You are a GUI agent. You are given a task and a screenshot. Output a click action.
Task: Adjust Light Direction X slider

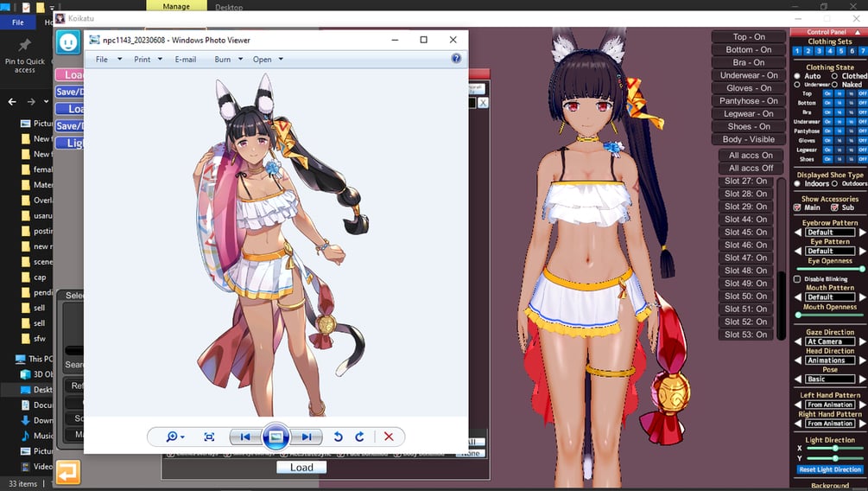pyautogui.click(x=835, y=449)
